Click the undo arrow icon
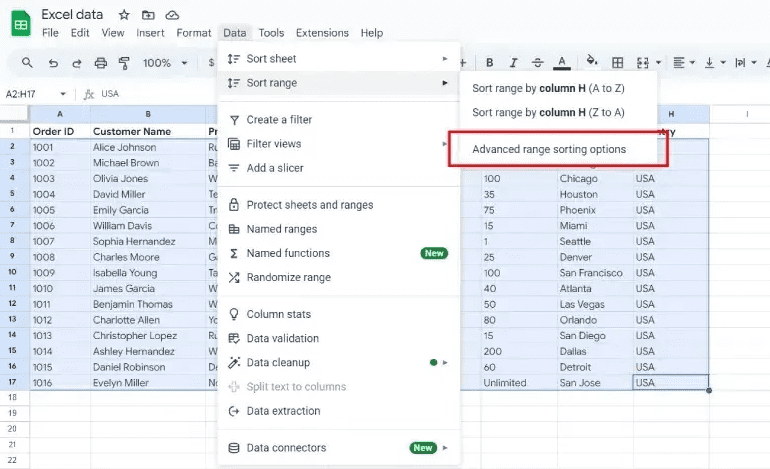The image size is (770, 469). (52, 62)
